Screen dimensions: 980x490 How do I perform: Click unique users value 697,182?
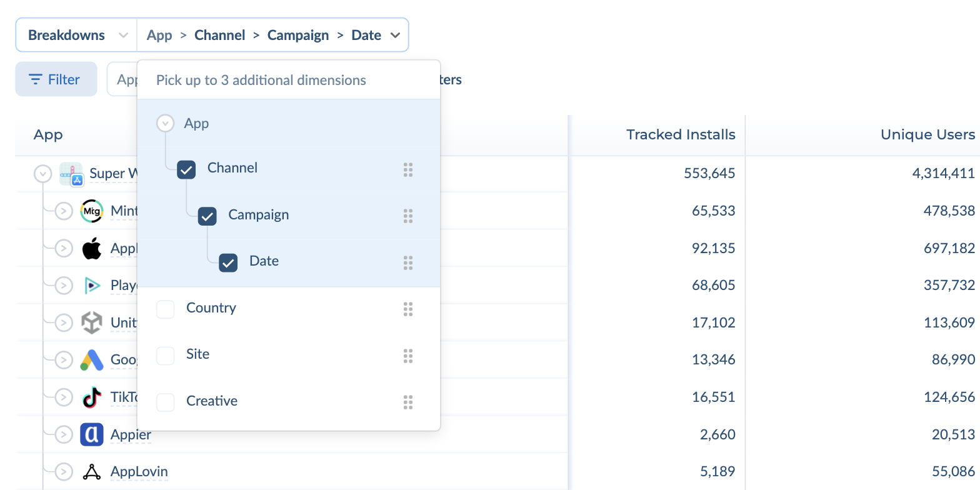pos(949,248)
